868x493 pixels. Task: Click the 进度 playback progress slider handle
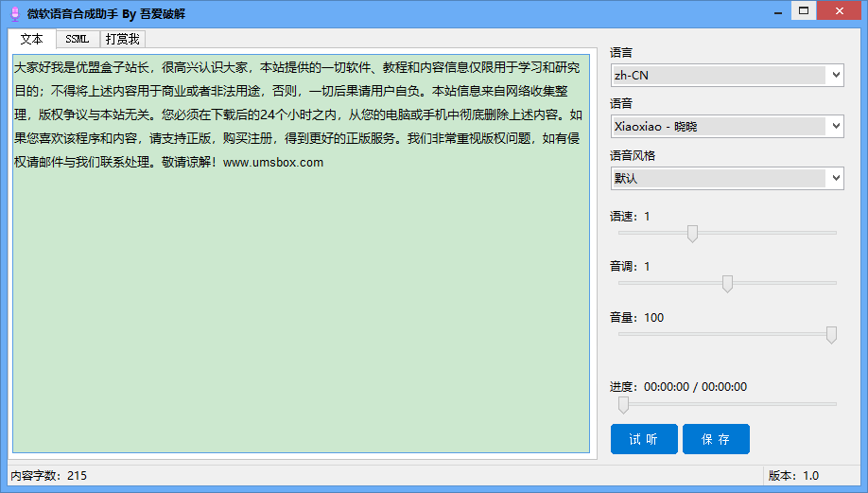pyautogui.click(x=623, y=405)
